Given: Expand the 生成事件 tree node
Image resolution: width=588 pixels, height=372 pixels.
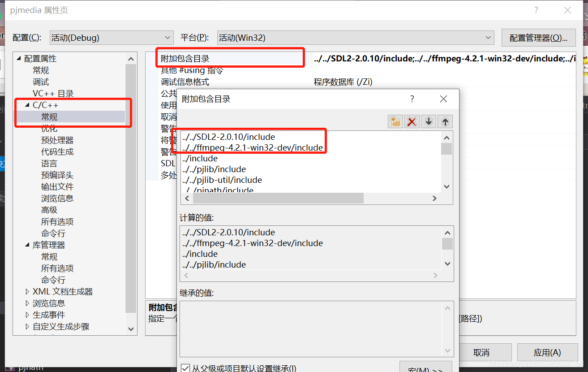Looking at the screenshot, I should click(x=27, y=315).
